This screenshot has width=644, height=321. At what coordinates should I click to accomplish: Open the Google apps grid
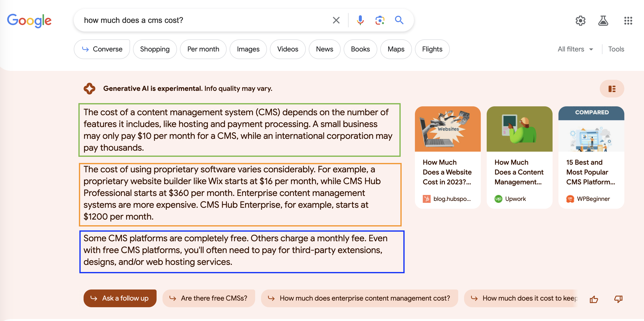(628, 21)
